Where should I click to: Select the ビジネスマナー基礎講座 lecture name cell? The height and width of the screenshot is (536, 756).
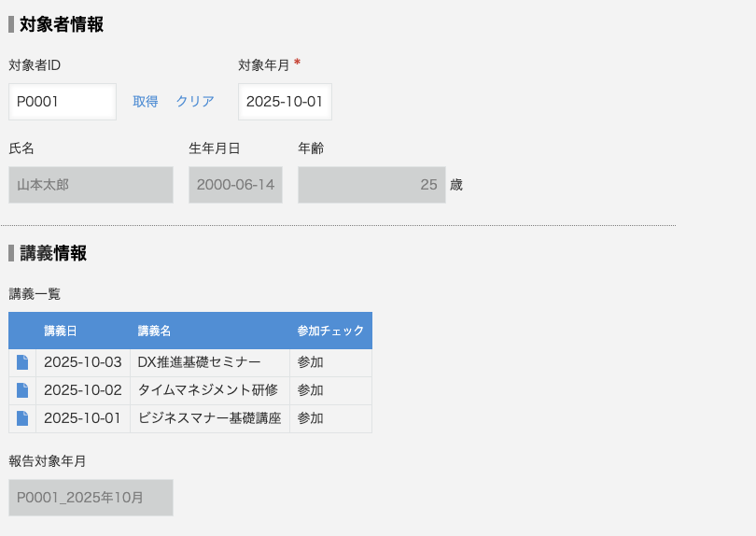209,418
